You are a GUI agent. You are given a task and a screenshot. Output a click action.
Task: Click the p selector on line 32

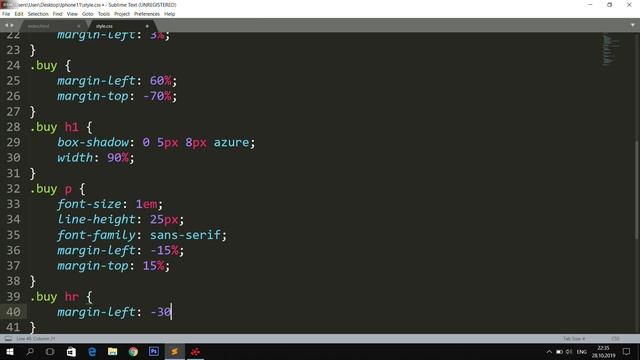(x=68, y=189)
